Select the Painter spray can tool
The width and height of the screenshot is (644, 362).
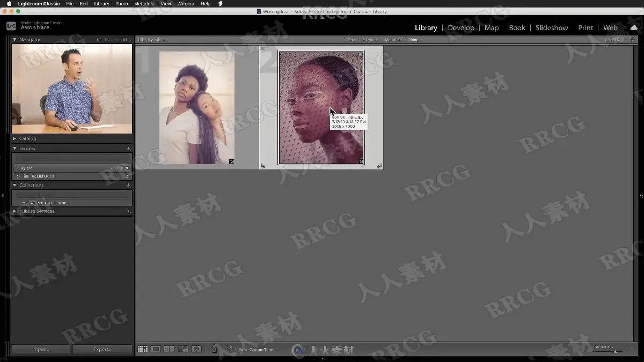[214, 349]
